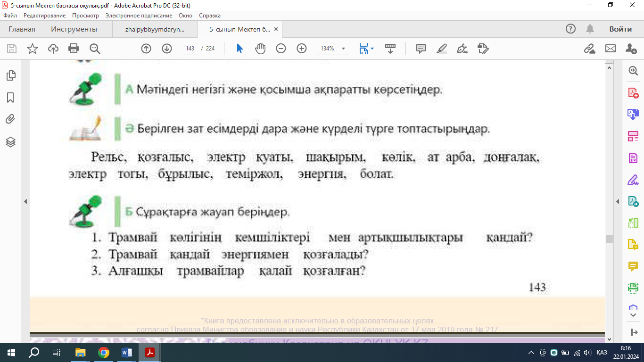Viewport: 644px width, 362px height.
Task: Select the Highlight text pen tool
Action: click(442, 49)
